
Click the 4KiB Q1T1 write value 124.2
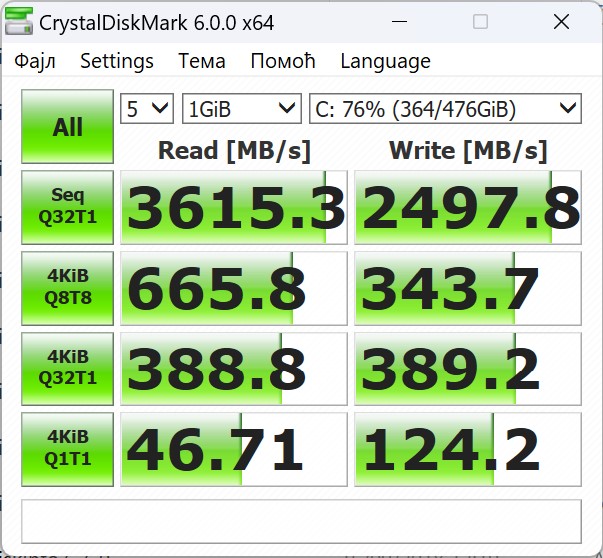(468, 450)
